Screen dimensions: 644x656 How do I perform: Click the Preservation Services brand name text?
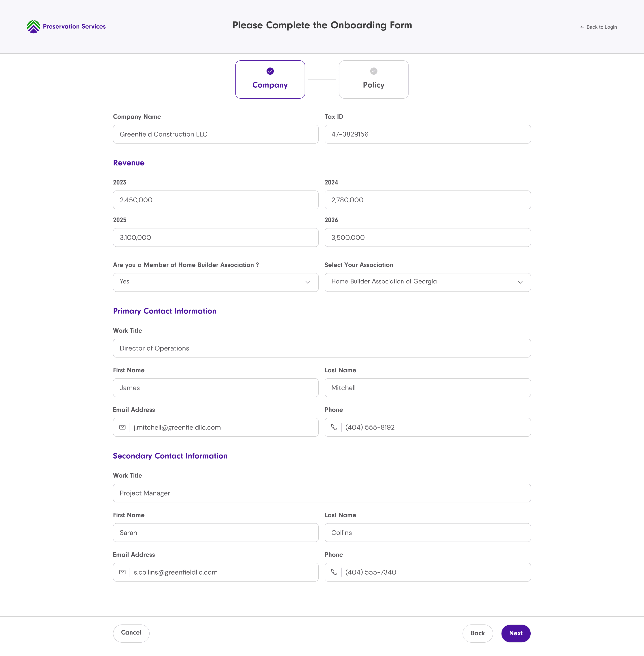point(74,26)
